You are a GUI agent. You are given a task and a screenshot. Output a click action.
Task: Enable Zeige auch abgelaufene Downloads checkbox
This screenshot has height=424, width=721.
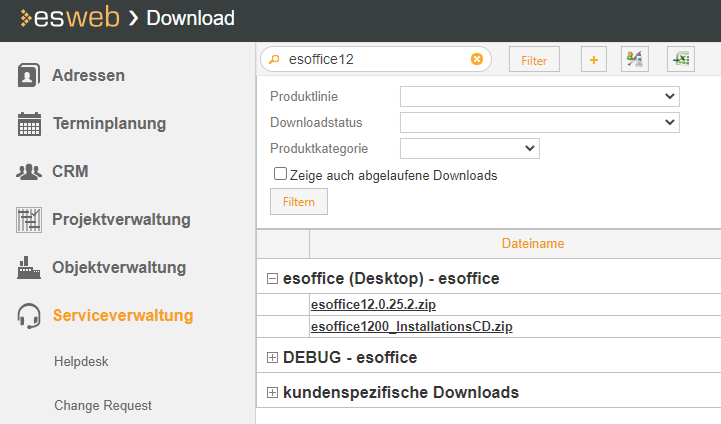(x=280, y=174)
